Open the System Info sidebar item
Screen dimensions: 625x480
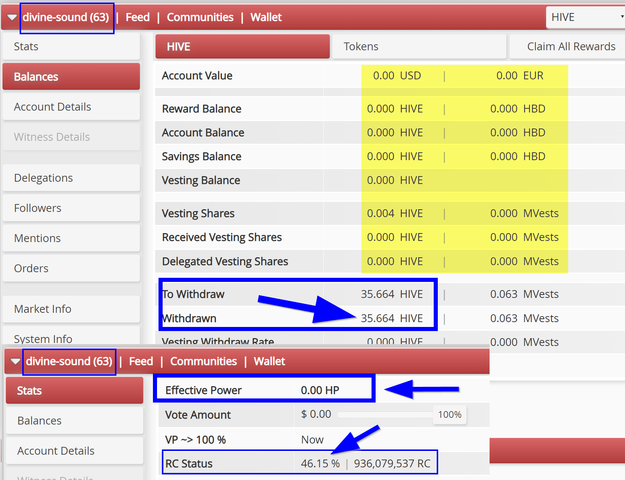(71, 336)
